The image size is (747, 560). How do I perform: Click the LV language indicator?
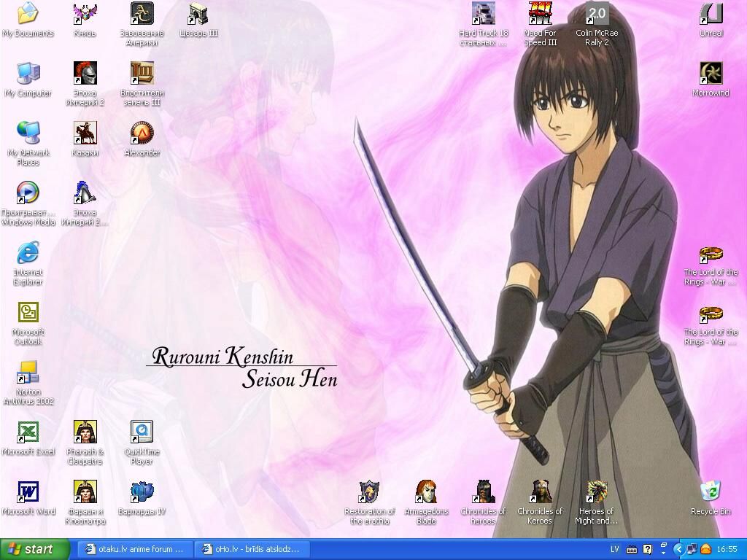coord(614,550)
